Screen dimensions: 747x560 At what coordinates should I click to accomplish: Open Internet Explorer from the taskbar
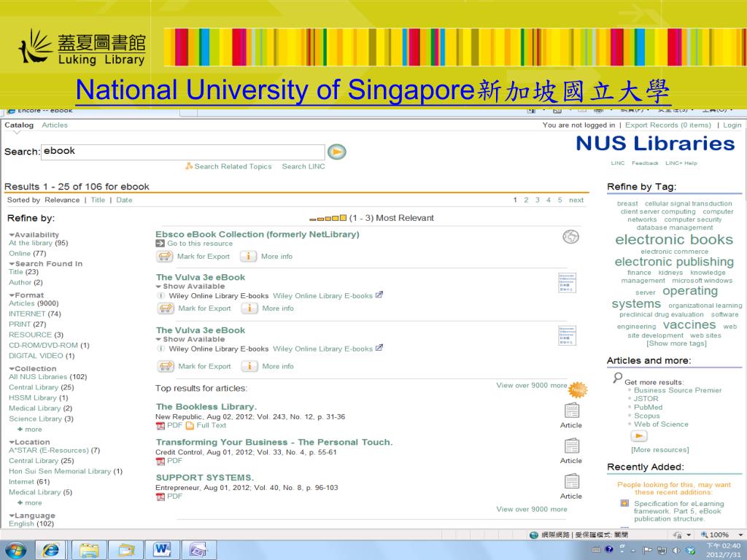(x=50, y=550)
